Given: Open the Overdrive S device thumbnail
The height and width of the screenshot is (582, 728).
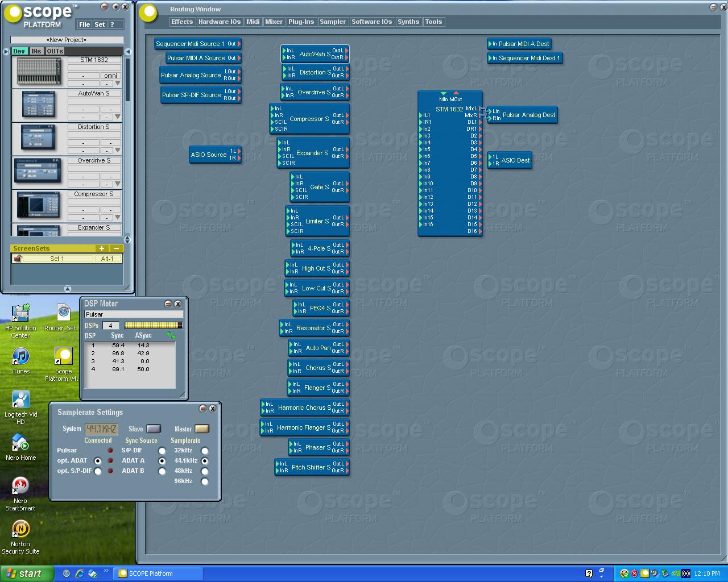Looking at the screenshot, I should pos(39,171).
